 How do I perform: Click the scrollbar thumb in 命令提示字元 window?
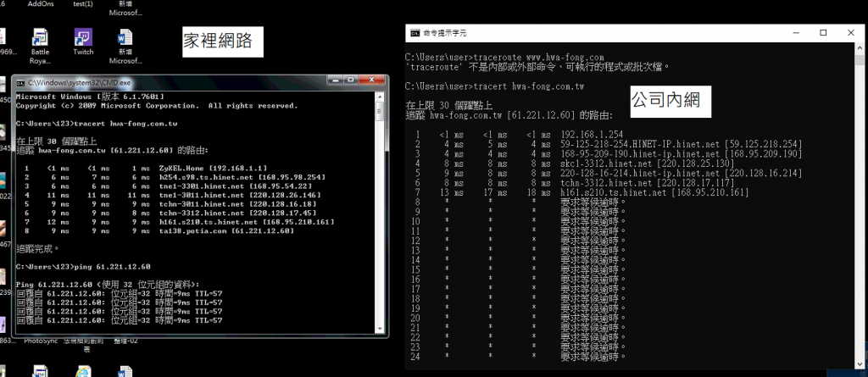point(860,62)
